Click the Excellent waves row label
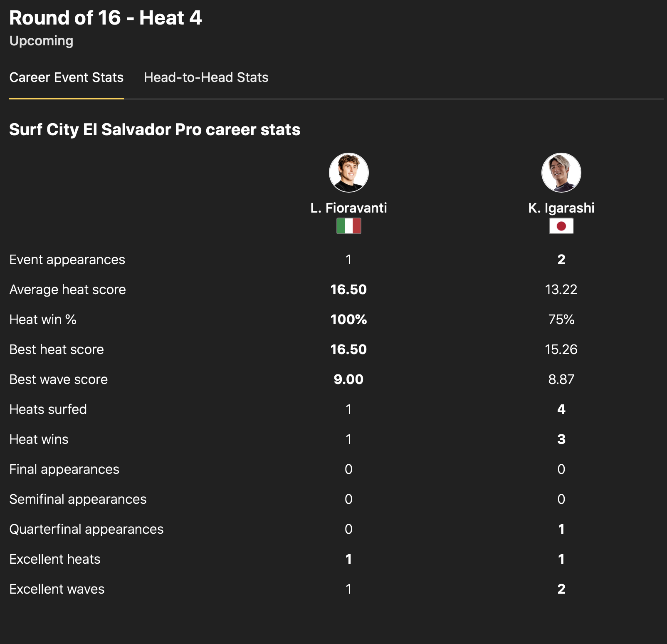The height and width of the screenshot is (644, 667). tap(57, 589)
